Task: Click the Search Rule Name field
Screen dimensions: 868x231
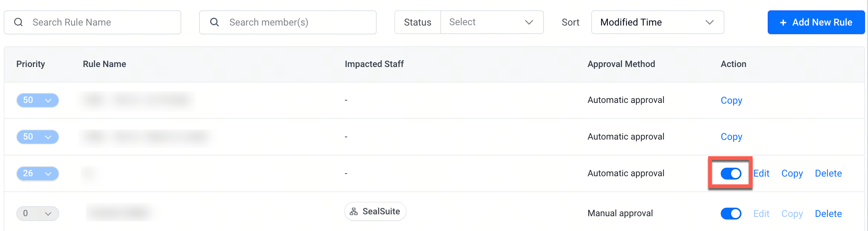Action: click(x=92, y=22)
